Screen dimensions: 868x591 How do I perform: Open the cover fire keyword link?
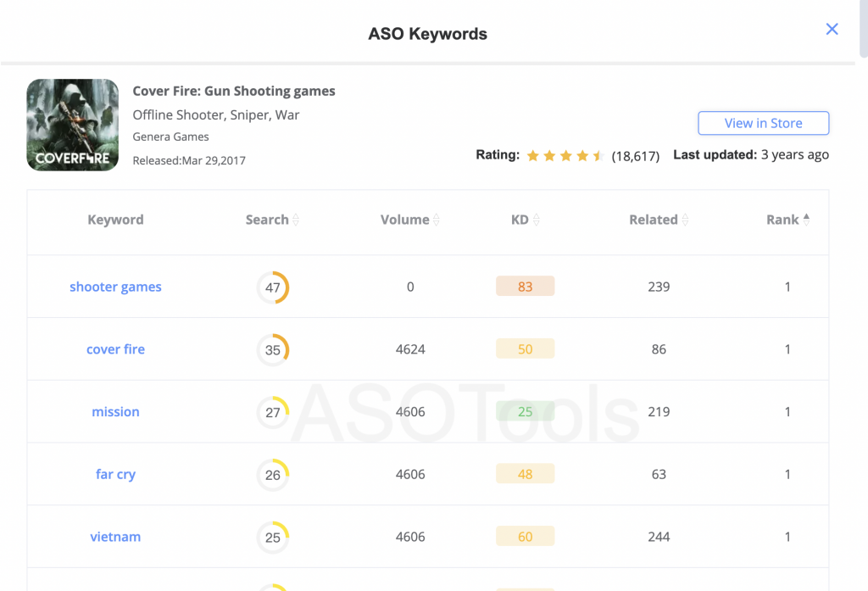115,349
